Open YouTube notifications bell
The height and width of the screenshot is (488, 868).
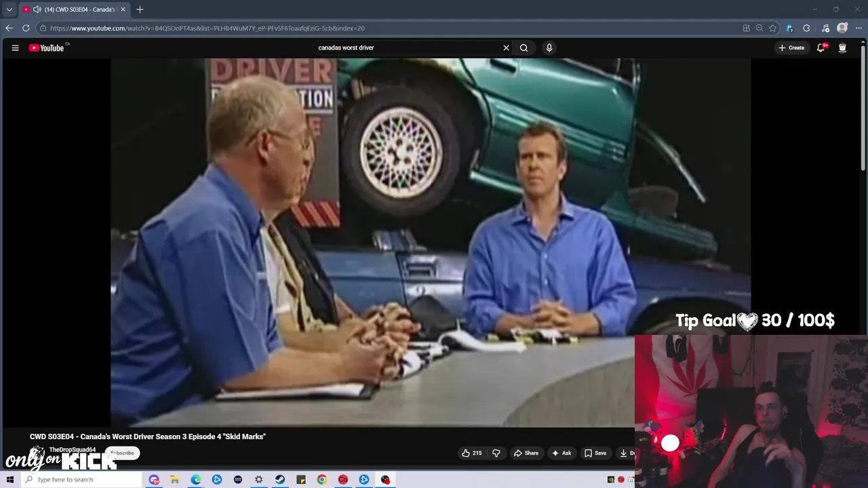[x=821, y=47]
